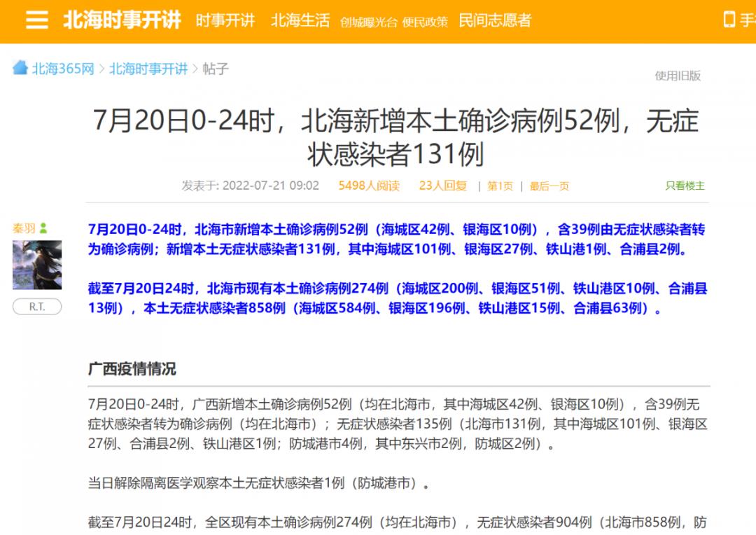
Task: Select 便民政策 in the top bar
Action: pyautogui.click(x=425, y=22)
